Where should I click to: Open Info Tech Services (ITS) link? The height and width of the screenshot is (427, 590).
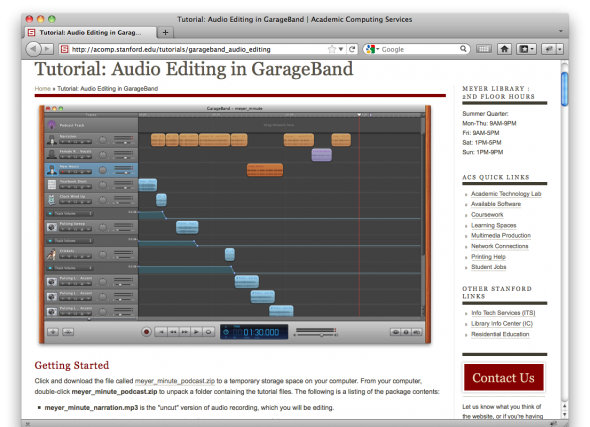(503, 313)
